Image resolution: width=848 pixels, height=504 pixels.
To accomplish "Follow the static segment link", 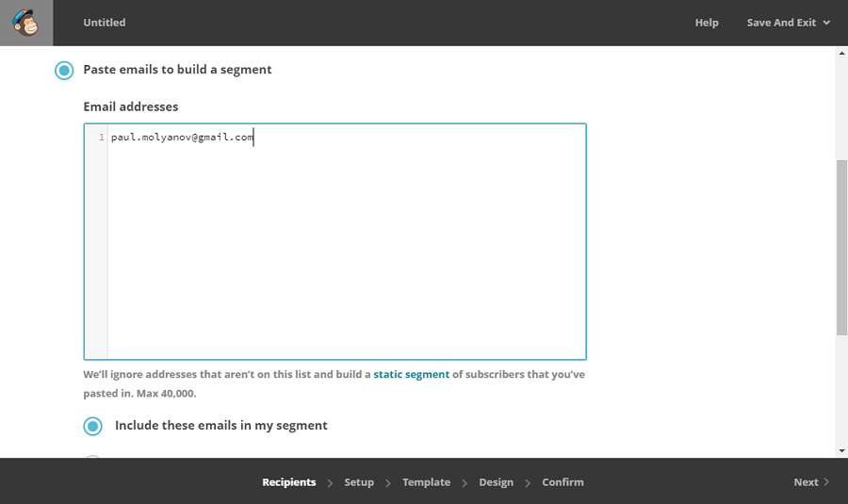I will tap(411, 374).
